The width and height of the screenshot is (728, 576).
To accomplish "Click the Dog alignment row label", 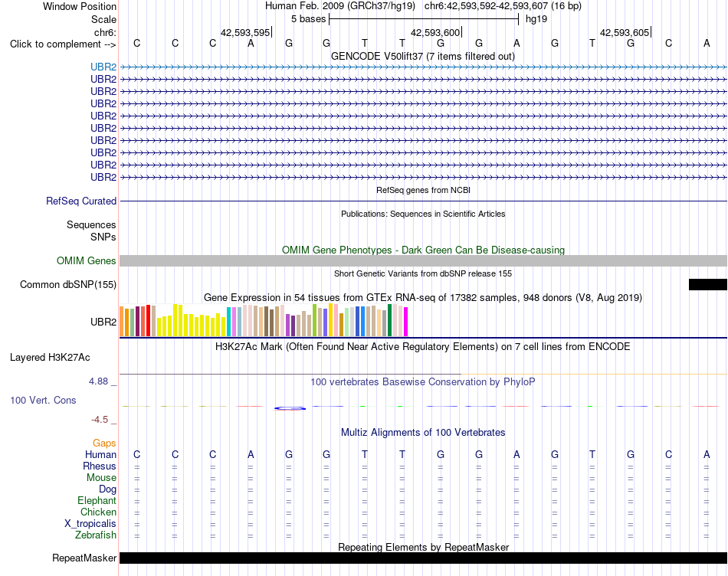I will tap(108, 489).
